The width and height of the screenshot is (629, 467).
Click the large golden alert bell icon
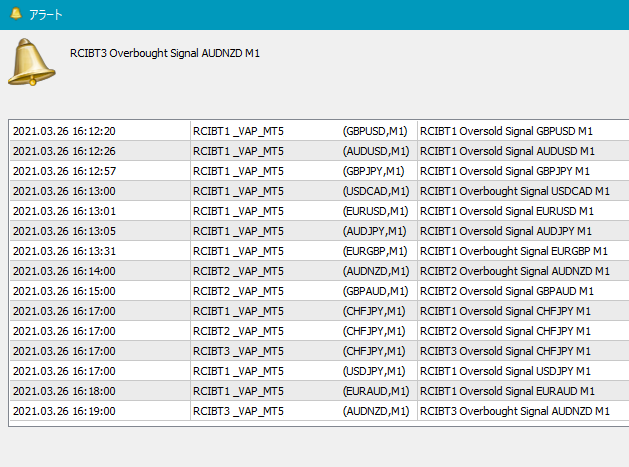click(31, 62)
